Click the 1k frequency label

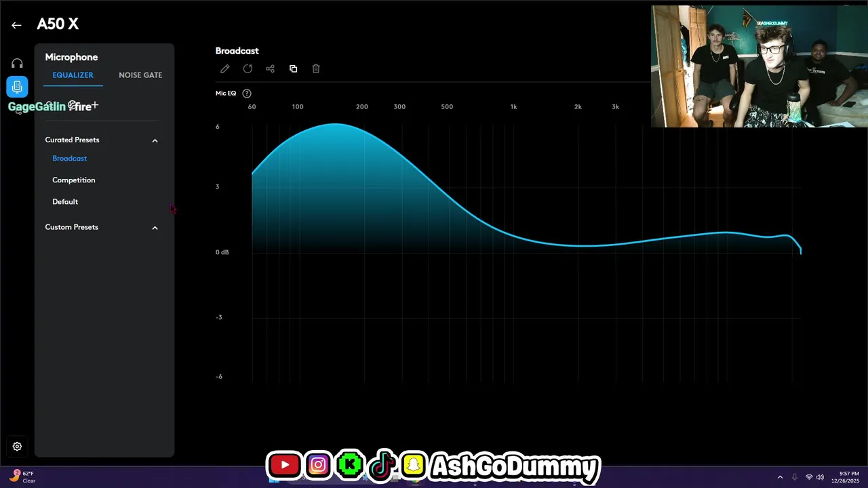(x=513, y=107)
